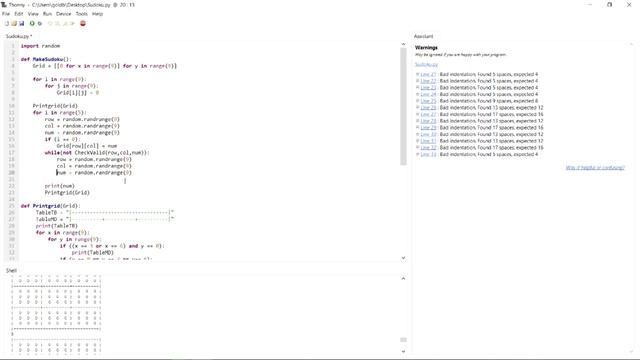Expand the Line 24 warning details
This screenshot has height=360, width=640.
pyautogui.click(x=418, y=94)
